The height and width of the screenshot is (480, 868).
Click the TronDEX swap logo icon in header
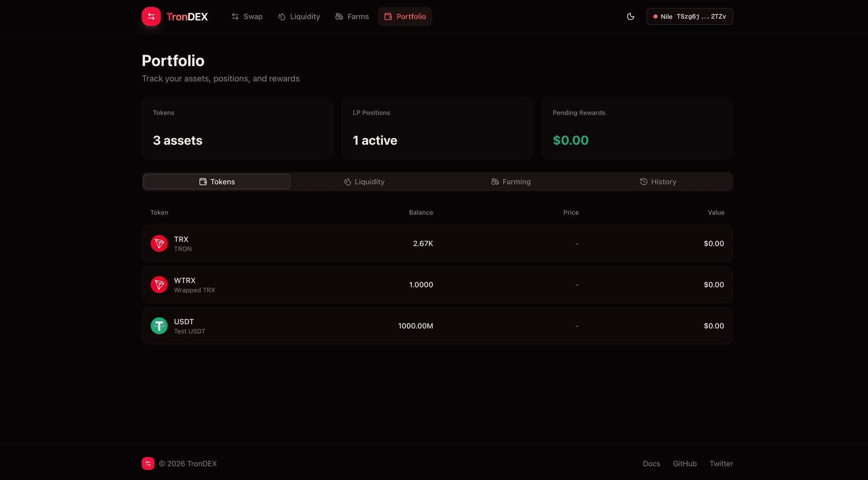tap(151, 17)
